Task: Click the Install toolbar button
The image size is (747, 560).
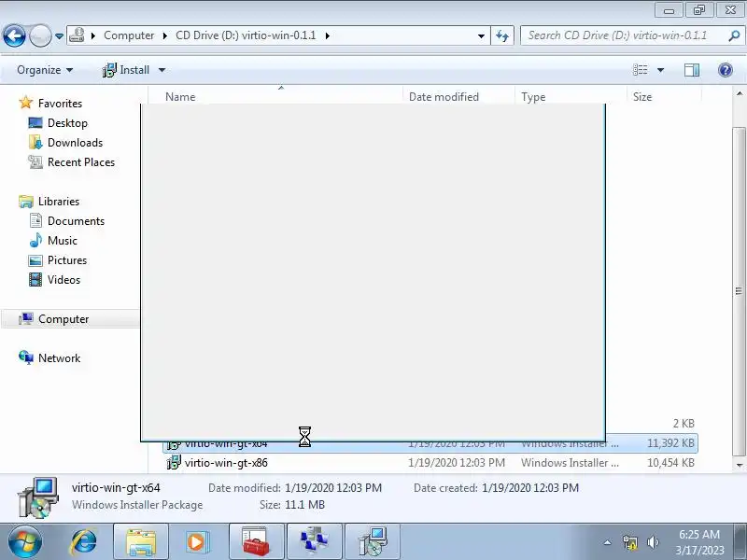Action: point(126,70)
